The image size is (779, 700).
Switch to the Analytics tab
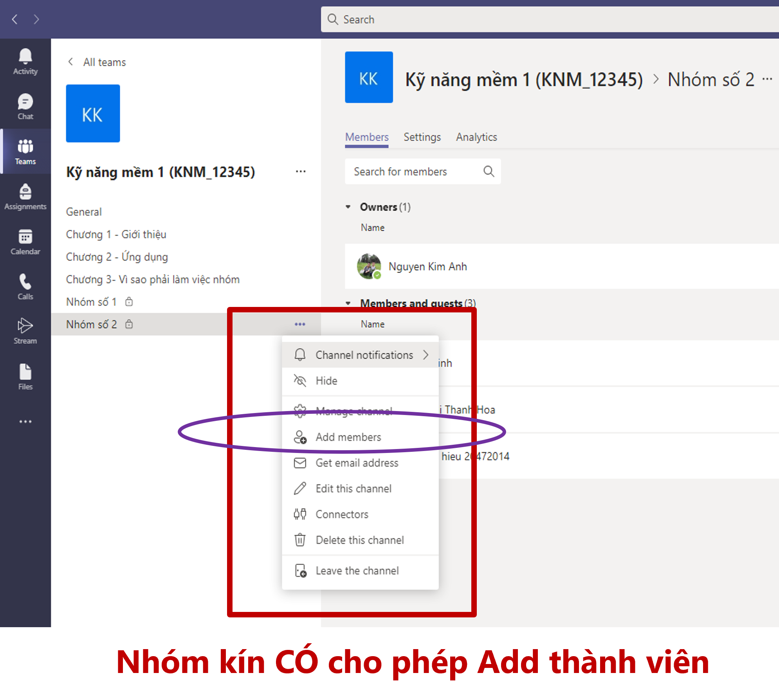pyautogui.click(x=476, y=137)
